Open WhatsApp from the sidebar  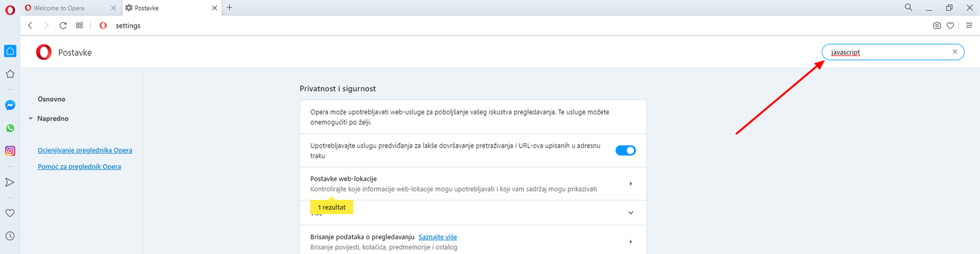[10, 129]
